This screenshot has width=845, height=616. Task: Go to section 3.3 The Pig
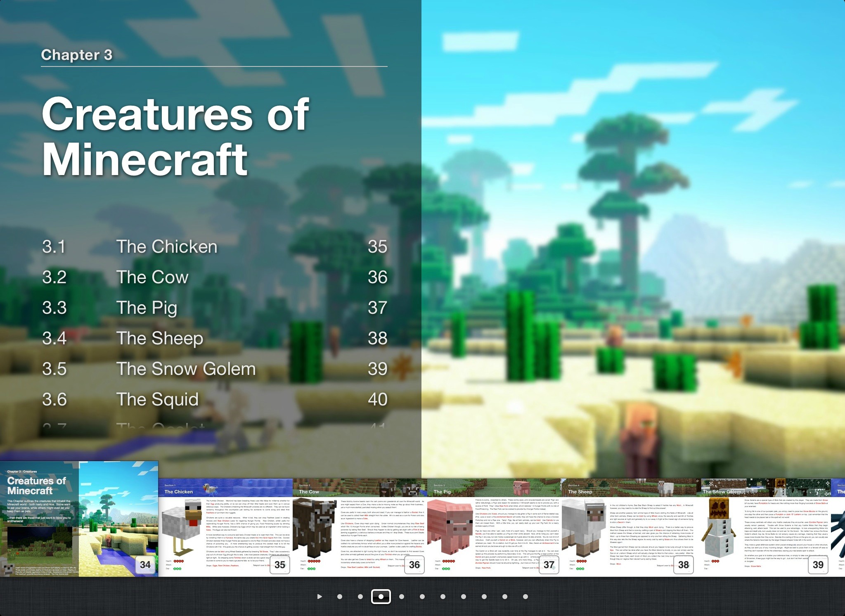pos(215,308)
